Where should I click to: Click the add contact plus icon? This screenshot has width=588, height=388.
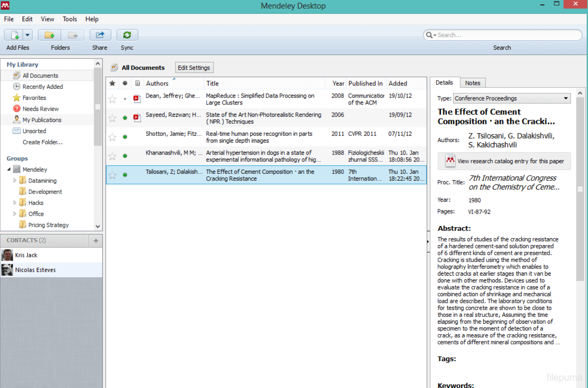(96, 241)
